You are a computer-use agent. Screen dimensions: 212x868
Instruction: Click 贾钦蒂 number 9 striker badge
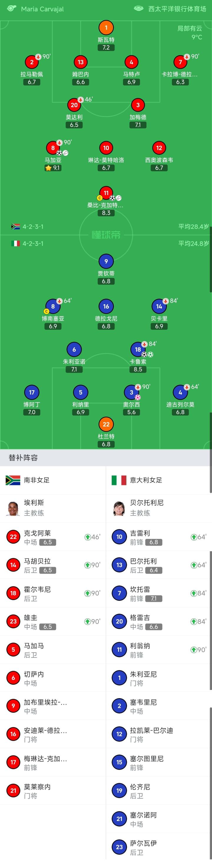[x=106, y=261]
